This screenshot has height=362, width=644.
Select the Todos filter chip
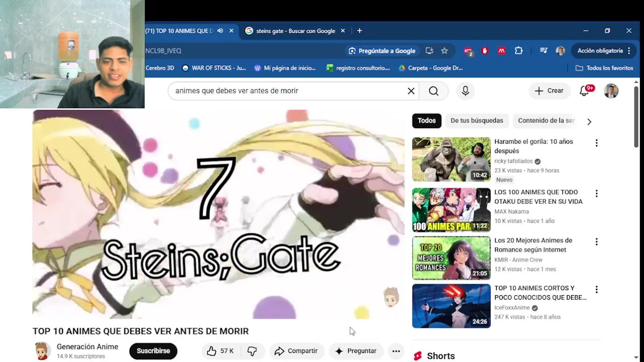coord(427,121)
